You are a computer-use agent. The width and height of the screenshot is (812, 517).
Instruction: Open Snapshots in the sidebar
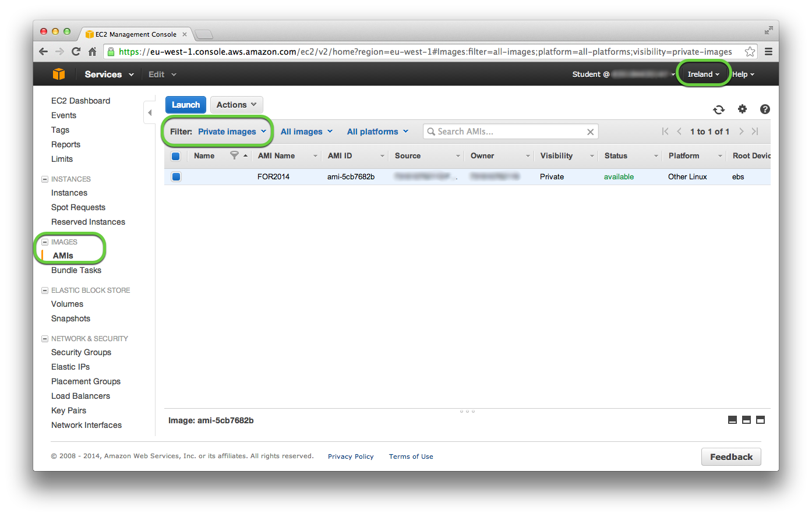point(70,318)
